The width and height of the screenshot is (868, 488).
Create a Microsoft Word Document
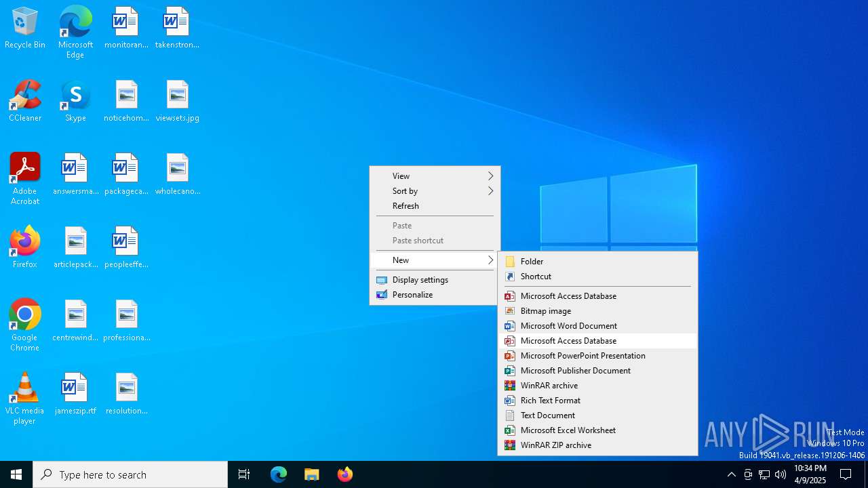[x=597, y=326]
